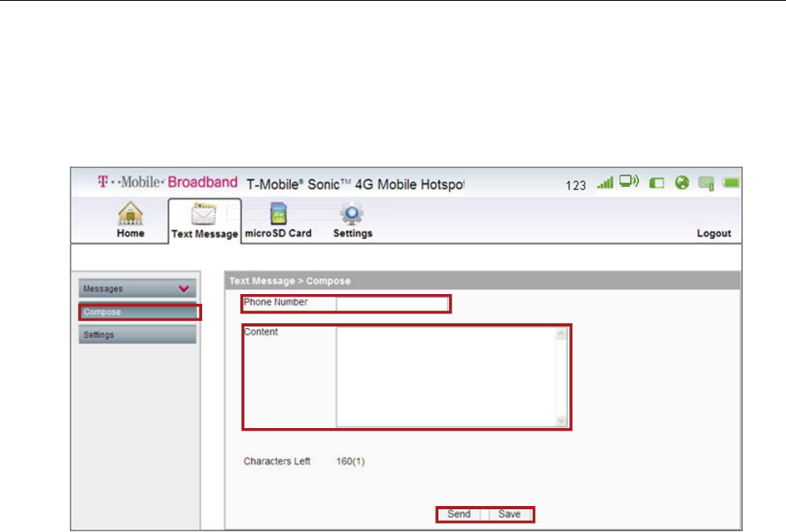The width and height of the screenshot is (786, 532).
Task: Check the signal strength bars icon
Action: (605, 183)
